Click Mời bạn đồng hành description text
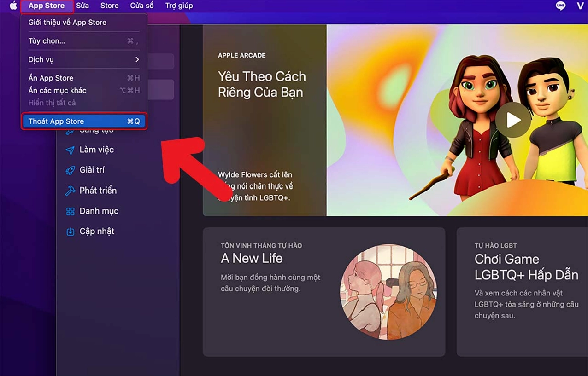This screenshot has width=588, height=376. pos(270,283)
